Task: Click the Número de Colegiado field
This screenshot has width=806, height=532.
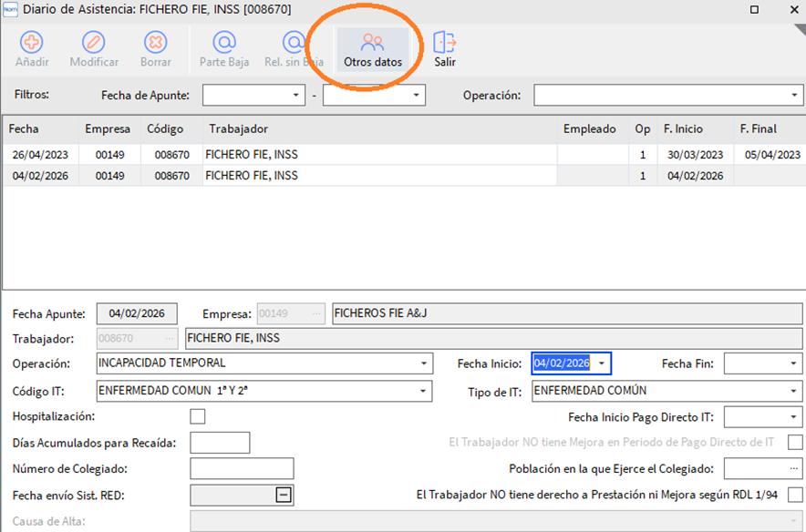Action: click(242, 469)
